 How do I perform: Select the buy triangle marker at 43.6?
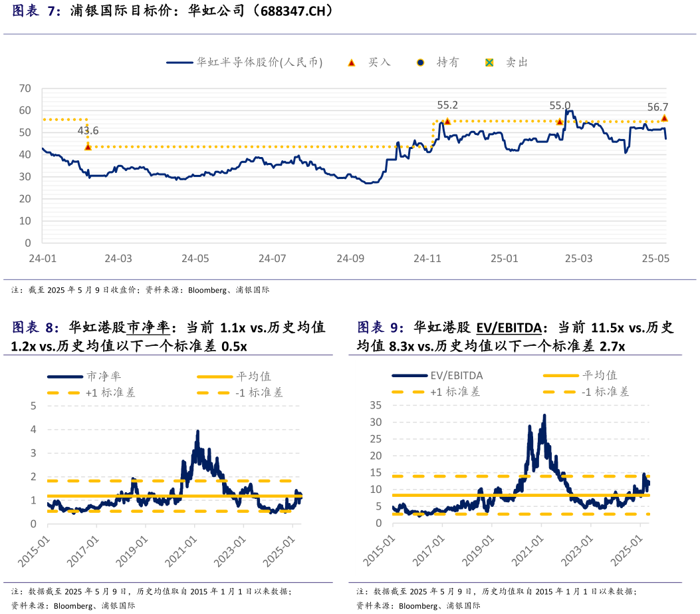click(x=88, y=146)
